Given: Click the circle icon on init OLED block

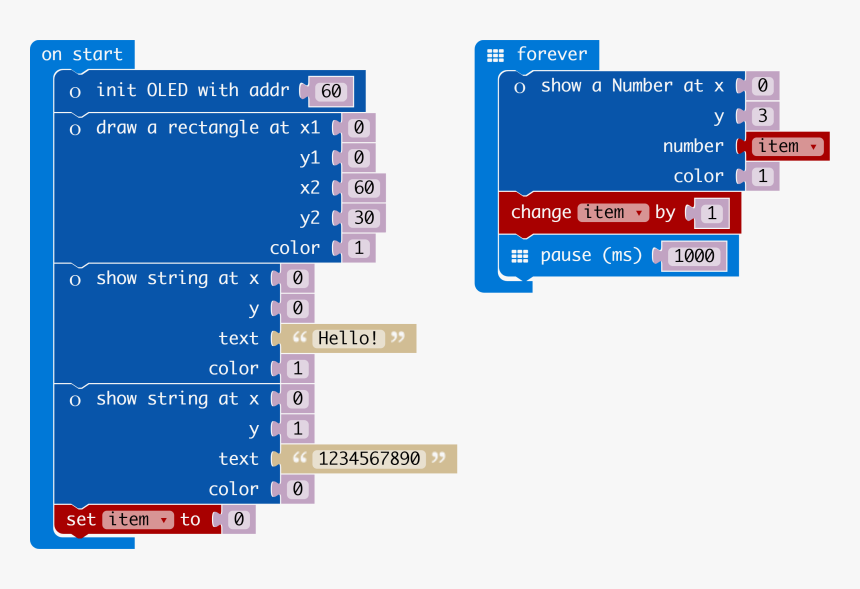Looking at the screenshot, I should click(75, 92).
